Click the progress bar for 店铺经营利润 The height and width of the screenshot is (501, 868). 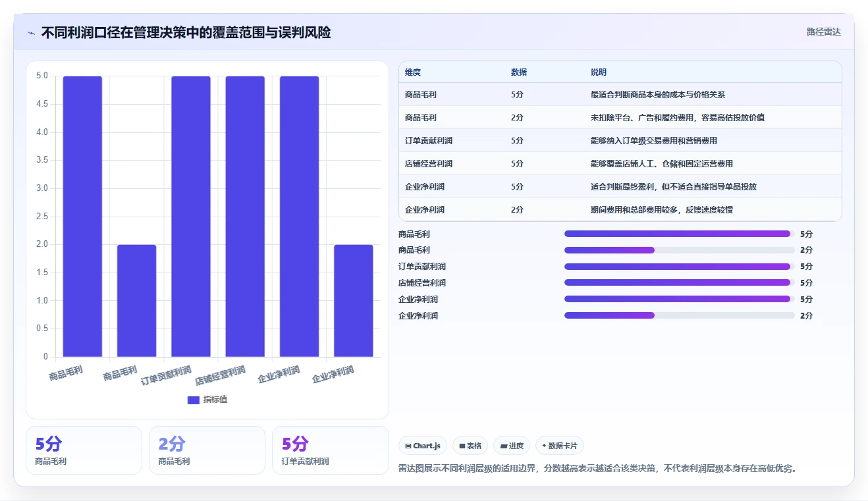[680, 283]
